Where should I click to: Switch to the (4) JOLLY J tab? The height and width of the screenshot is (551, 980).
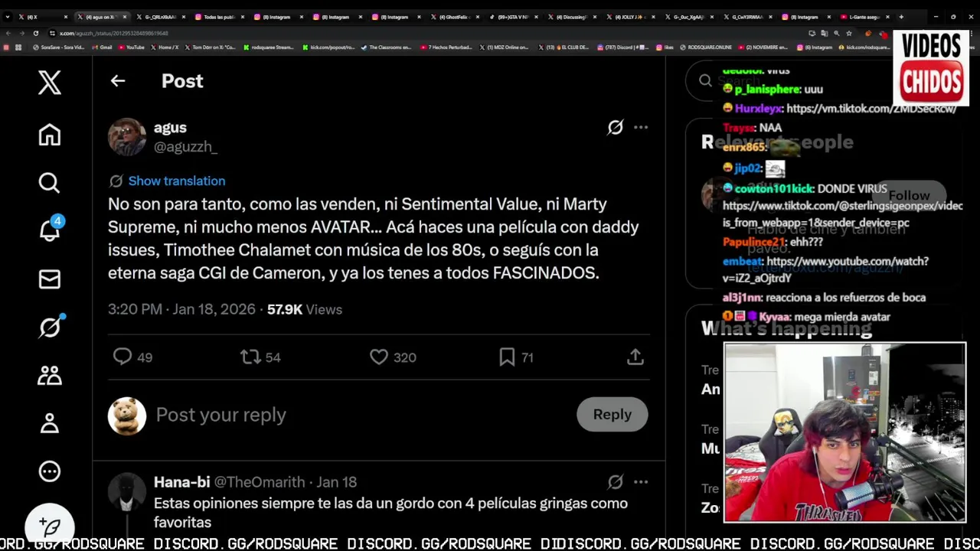630,17
